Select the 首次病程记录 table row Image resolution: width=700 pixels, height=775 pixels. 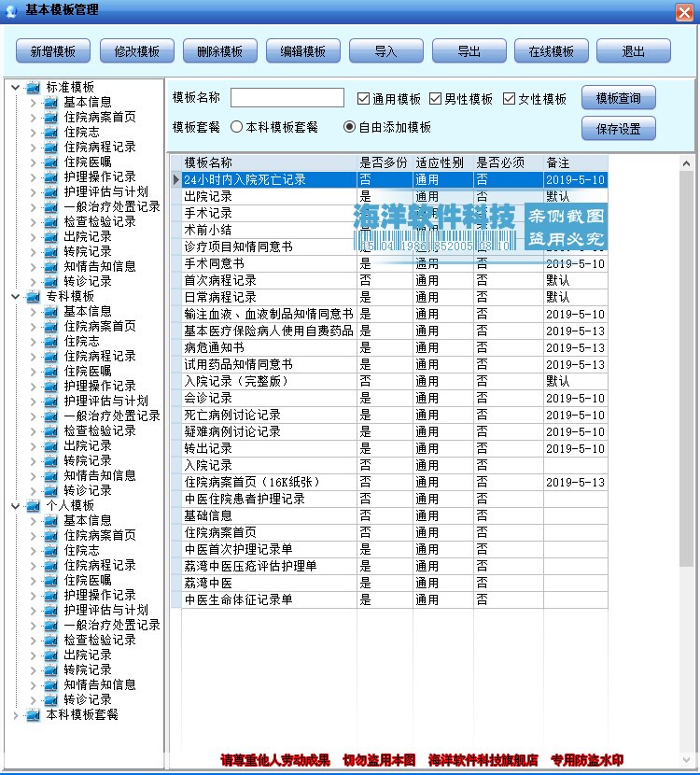[x=394, y=280]
